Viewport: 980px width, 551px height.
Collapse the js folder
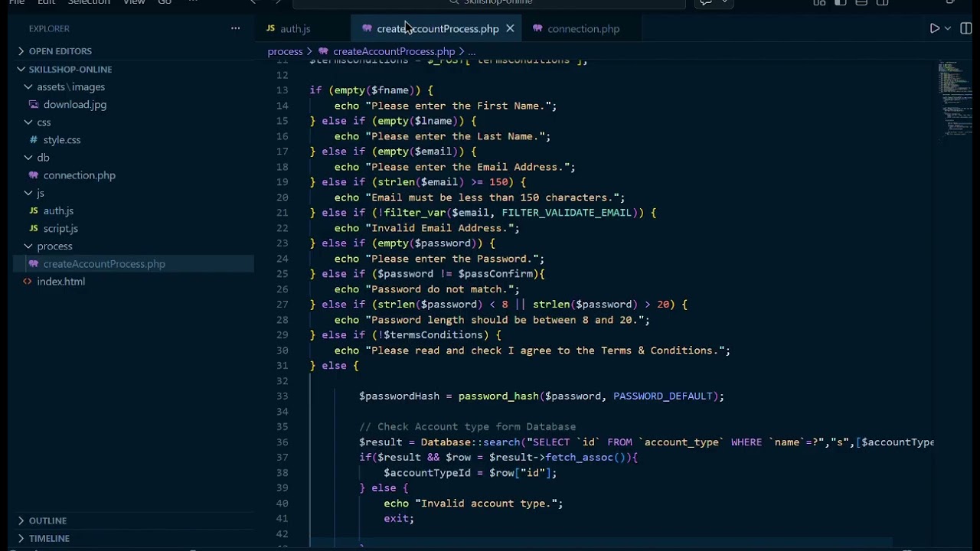pos(28,193)
